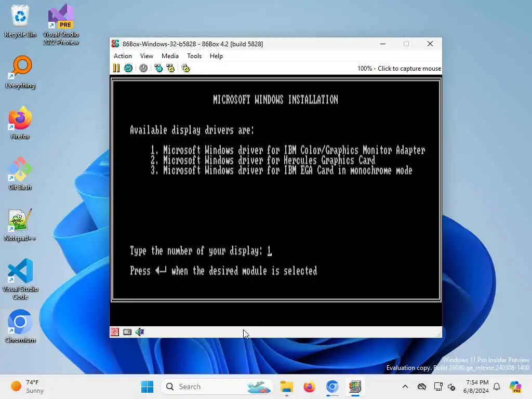Viewport: 532px width, 399px height.
Task: Select the Everything search desktop shortcut
Action: (20, 72)
